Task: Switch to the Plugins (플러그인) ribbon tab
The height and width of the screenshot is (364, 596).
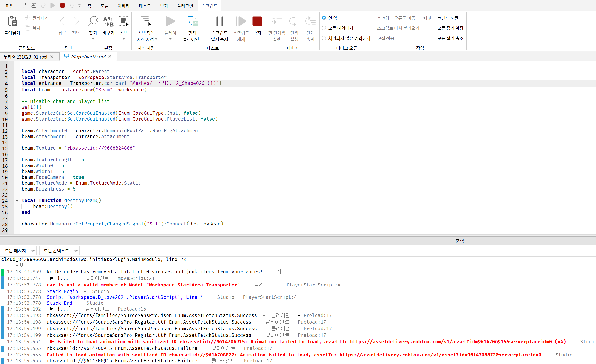Action: click(185, 6)
